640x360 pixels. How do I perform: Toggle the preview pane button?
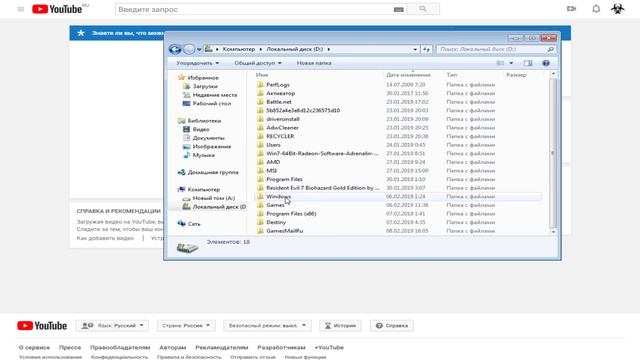click(x=528, y=63)
